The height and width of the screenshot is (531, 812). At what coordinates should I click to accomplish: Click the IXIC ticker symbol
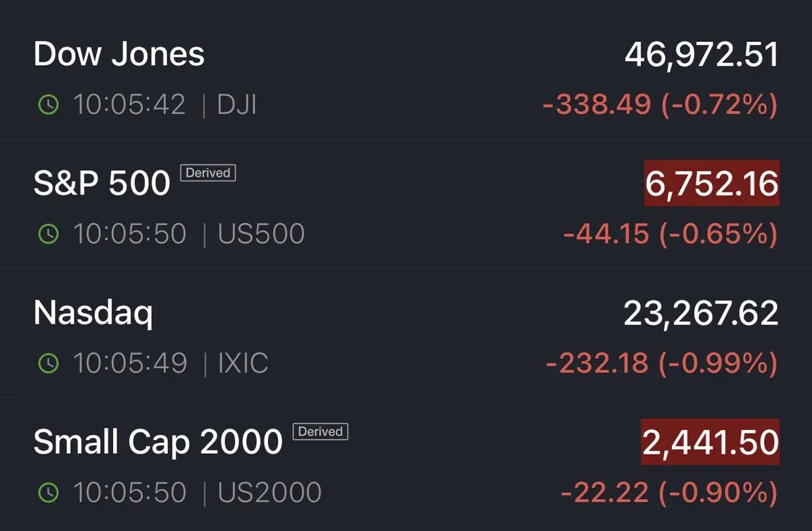click(x=243, y=364)
